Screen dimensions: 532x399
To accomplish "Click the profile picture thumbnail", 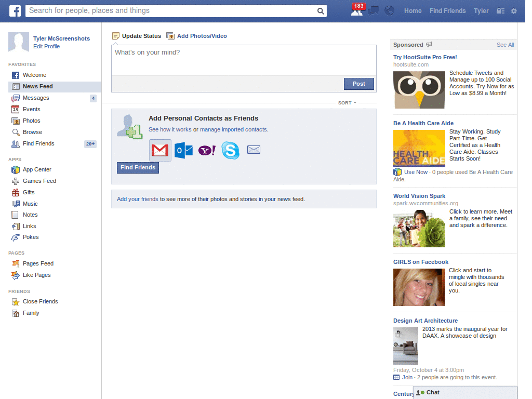I will 19,43.
